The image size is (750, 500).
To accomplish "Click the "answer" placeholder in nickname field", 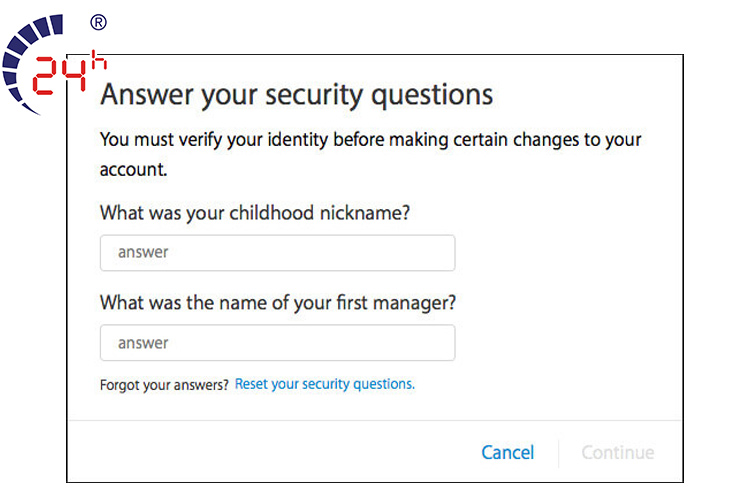I will 143,253.
